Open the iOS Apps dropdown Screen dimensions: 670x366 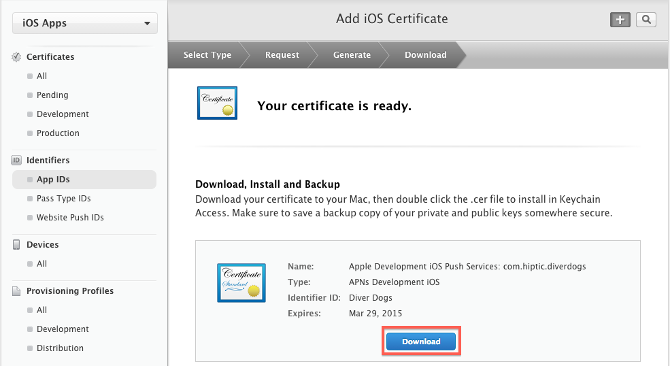[x=85, y=23]
